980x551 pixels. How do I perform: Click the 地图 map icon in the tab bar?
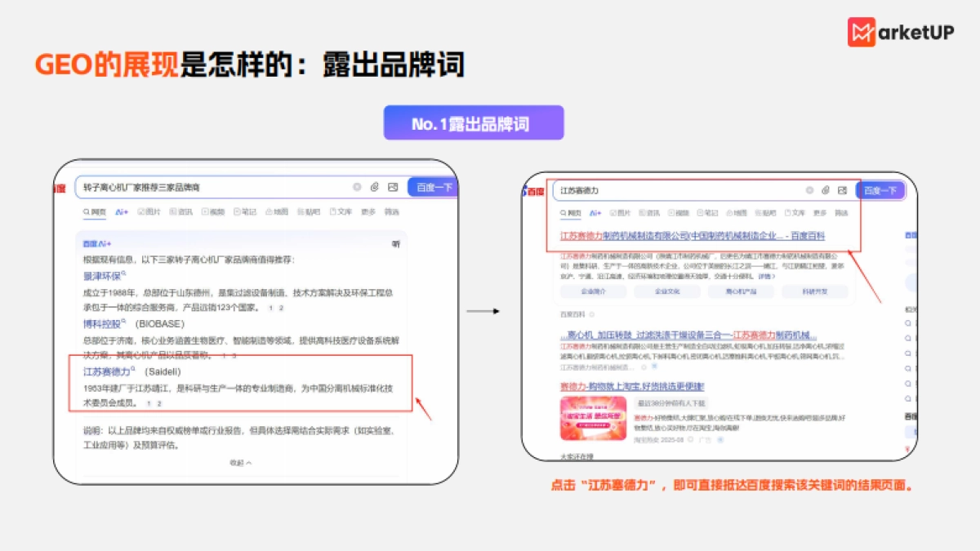tap(276, 211)
